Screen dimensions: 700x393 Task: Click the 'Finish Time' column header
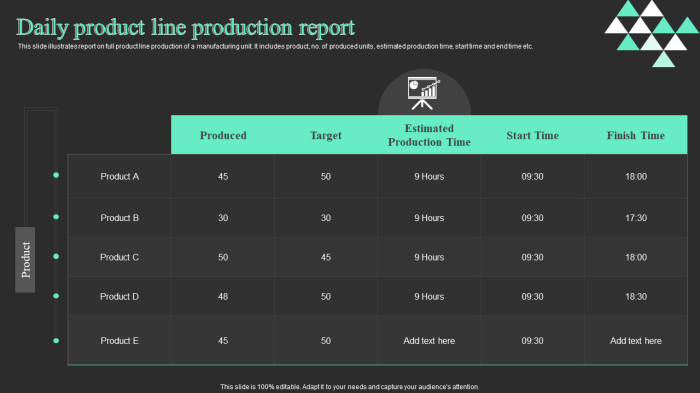pyautogui.click(x=636, y=135)
